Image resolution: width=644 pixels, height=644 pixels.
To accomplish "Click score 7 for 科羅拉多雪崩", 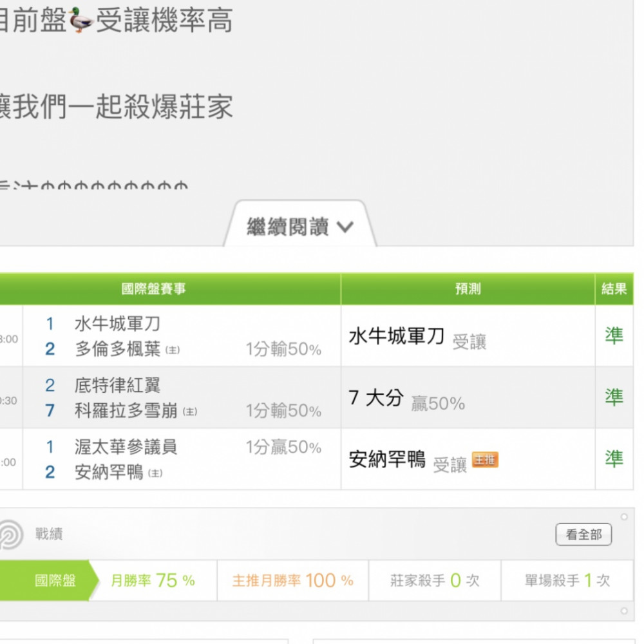I will coord(50,410).
